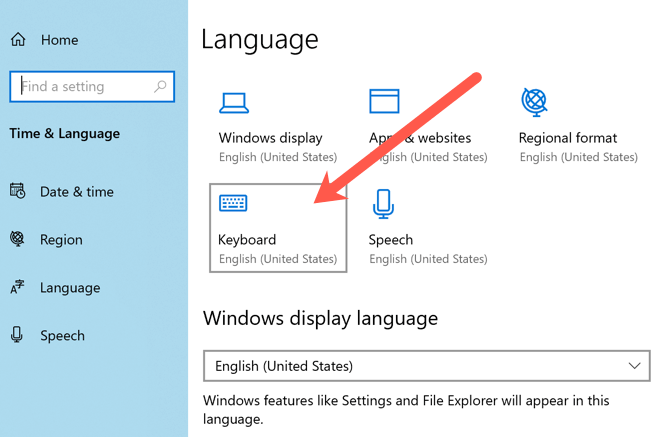Screen dimensions: 672x437
Task: Open the Windows display laptop icon
Action: tap(234, 102)
